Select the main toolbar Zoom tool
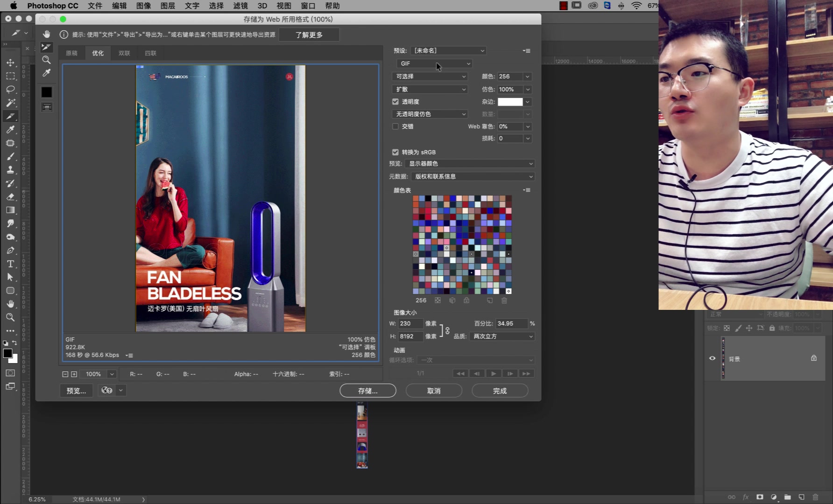The image size is (833, 504). [x=10, y=317]
